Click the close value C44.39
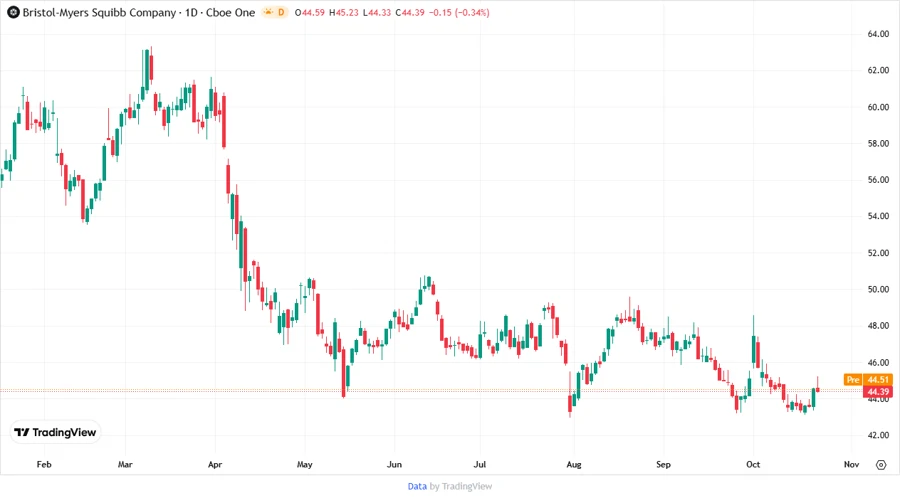Viewport: 900px width, 498px height. click(410, 13)
